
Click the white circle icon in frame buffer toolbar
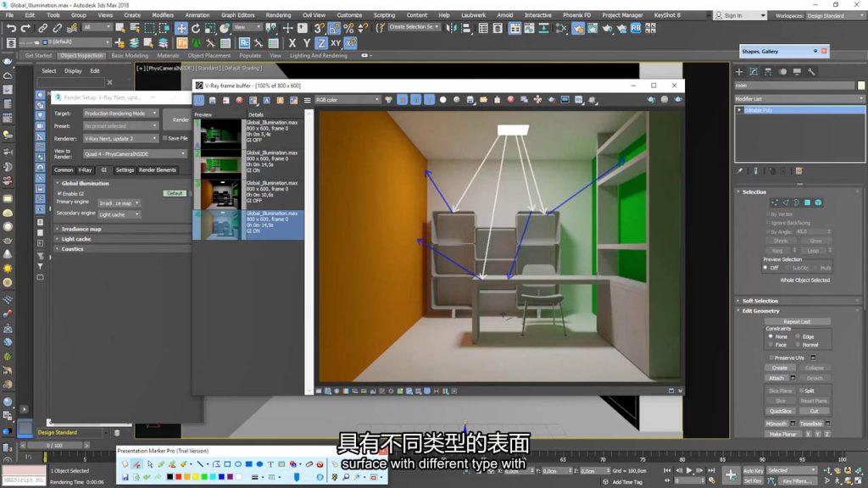coord(442,100)
